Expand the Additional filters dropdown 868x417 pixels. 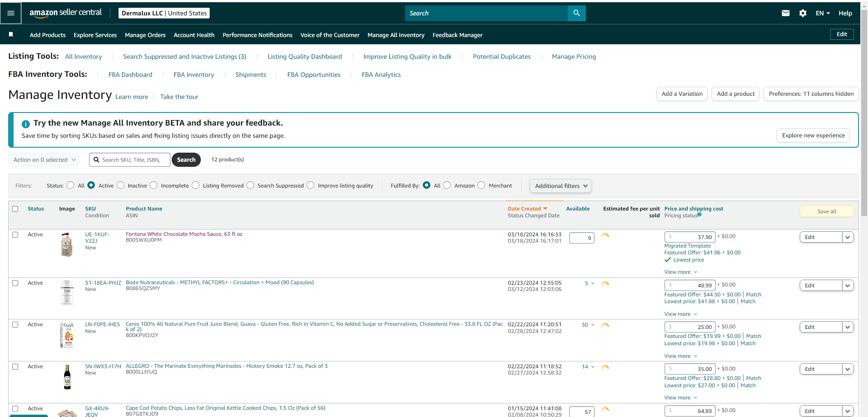coord(561,186)
